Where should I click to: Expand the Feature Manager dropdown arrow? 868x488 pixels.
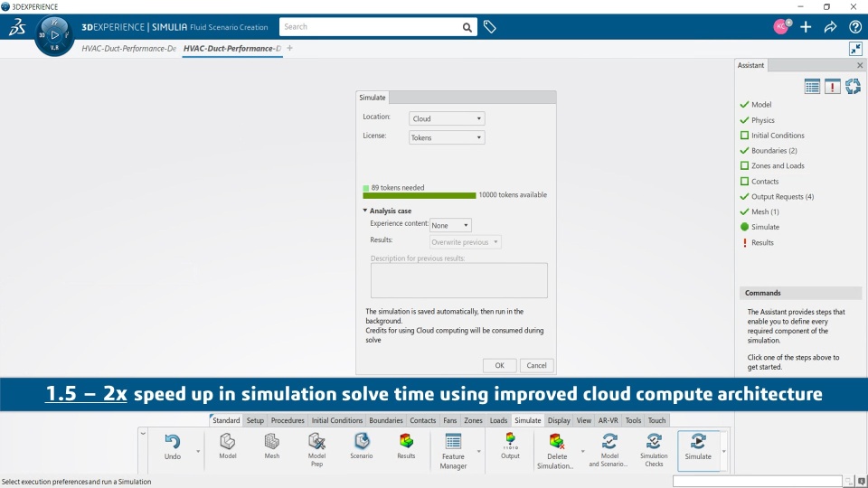click(479, 452)
